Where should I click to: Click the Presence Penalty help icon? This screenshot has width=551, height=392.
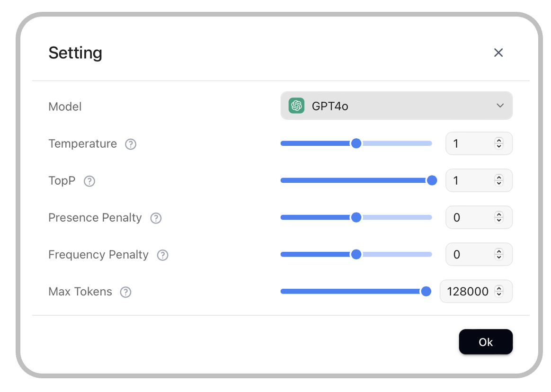tap(156, 218)
